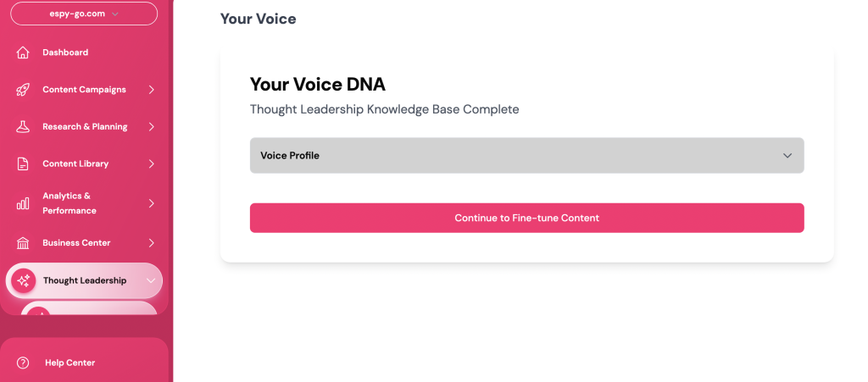Collapse the Thought Leadership menu chevron
Viewport: 868px width, 382px height.
click(150, 280)
